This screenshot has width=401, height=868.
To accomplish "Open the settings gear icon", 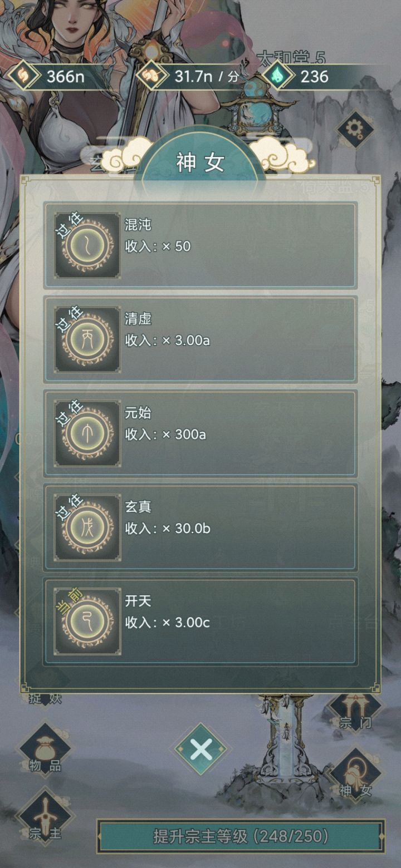I will [355, 129].
